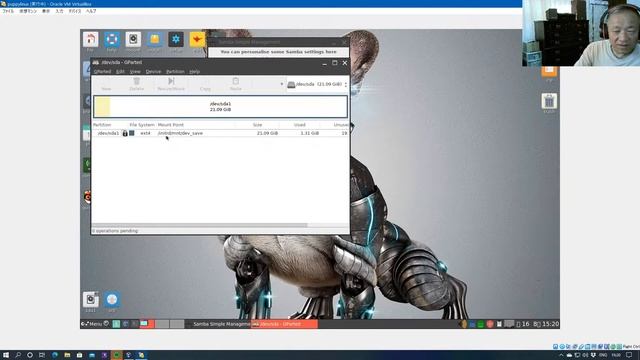Open the View menu in GParted
This screenshot has height=360, width=640.
[135, 71]
